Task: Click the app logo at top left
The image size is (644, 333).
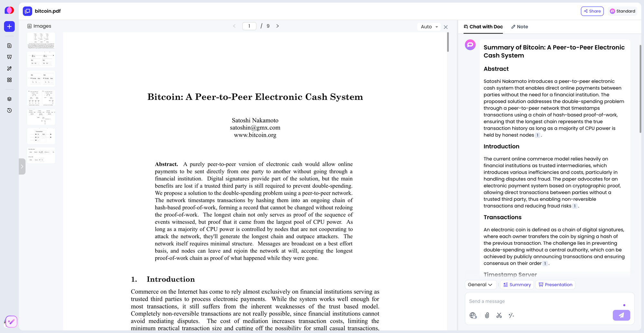Action: (x=9, y=10)
